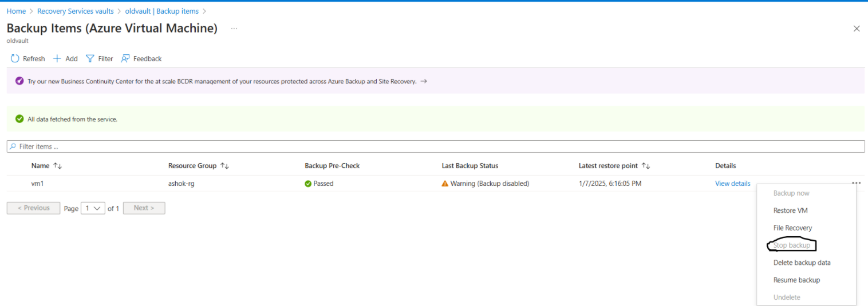868x306 pixels.
Task: Close the Backup Items blade with X
Action: (x=857, y=29)
